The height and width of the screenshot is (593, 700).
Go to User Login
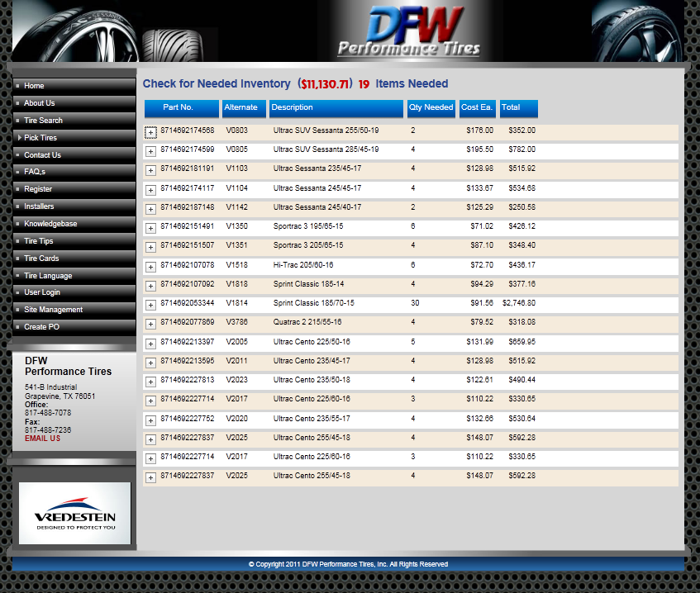pyautogui.click(x=74, y=292)
